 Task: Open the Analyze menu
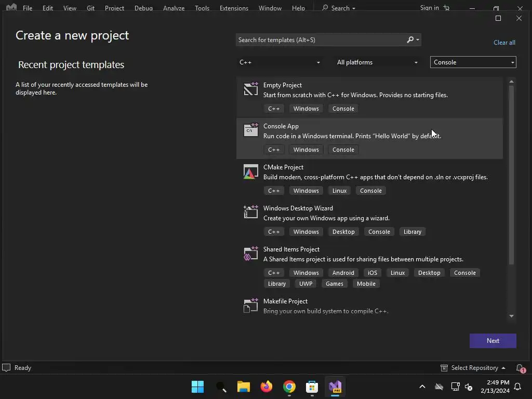174,8
